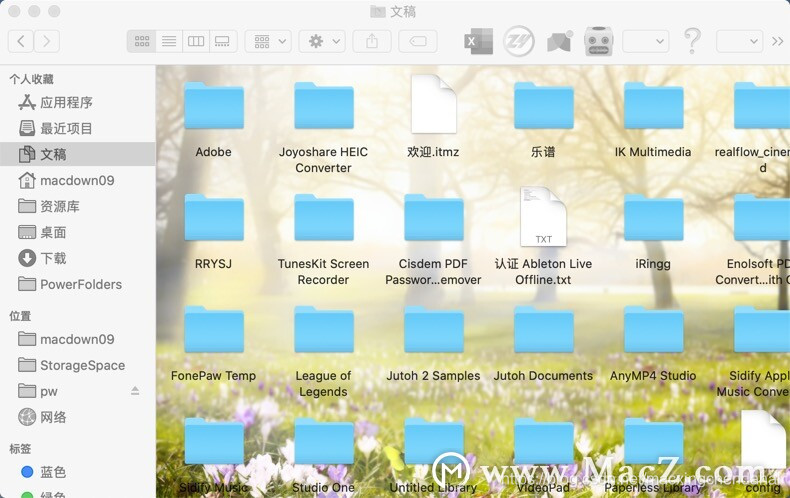Click the gray folded map toolbar icon
The height and width of the screenshot is (498, 790).
[559, 41]
